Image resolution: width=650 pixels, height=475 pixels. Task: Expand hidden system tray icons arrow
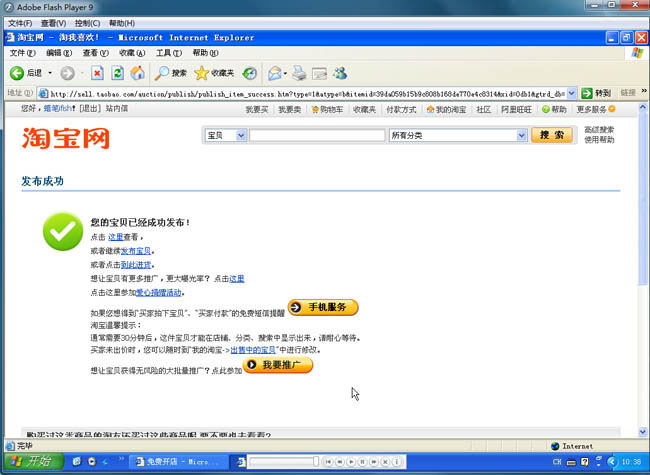[x=612, y=461]
